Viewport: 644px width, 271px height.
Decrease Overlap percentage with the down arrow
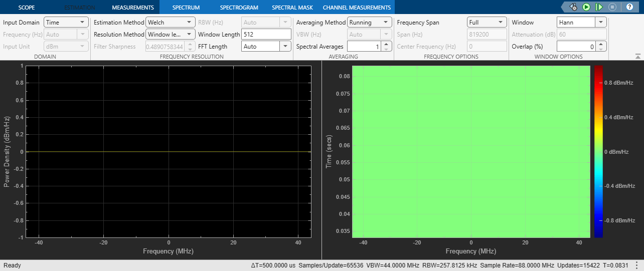point(602,49)
